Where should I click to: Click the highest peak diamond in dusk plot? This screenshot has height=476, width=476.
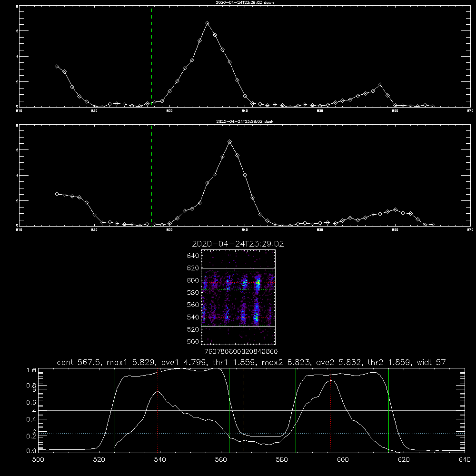point(230,142)
